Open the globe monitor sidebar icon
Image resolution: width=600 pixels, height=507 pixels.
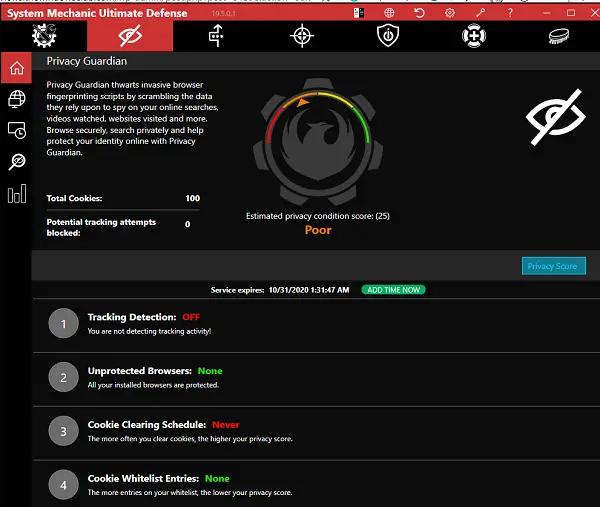coord(16,99)
